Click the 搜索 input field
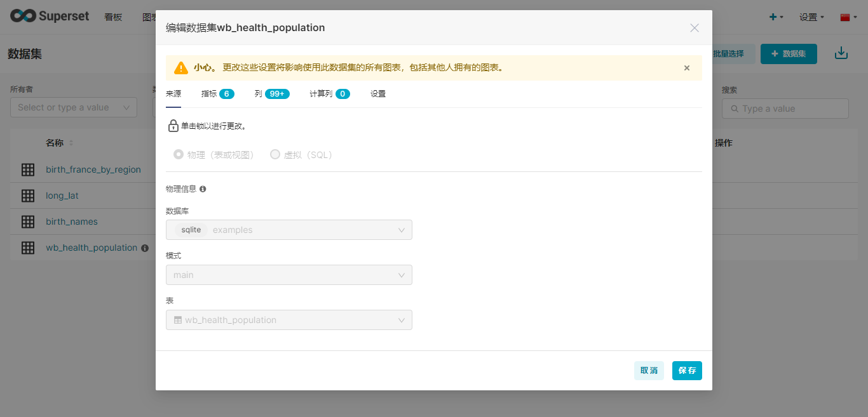Image resolution: width=868 pixels, height=417 pixels. coord(785,109)
